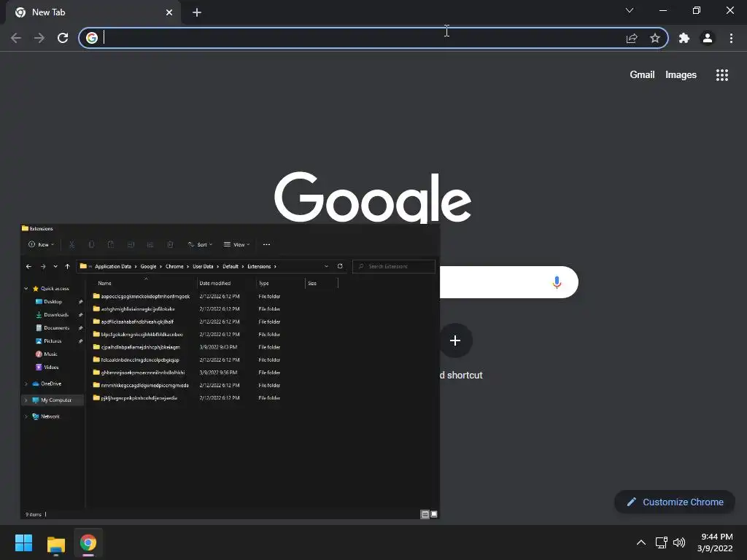
Task: Start voice search with microphone icon
Action: pos(557,282)
